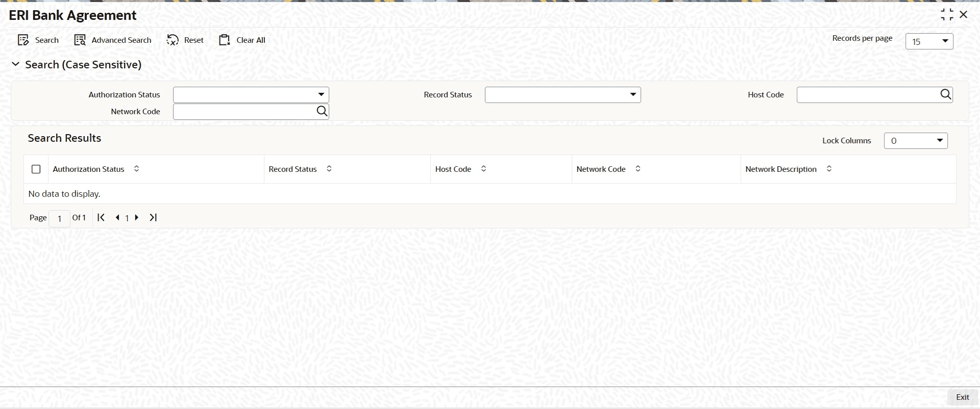Sort by Network Code column

(x=638, y=169)
